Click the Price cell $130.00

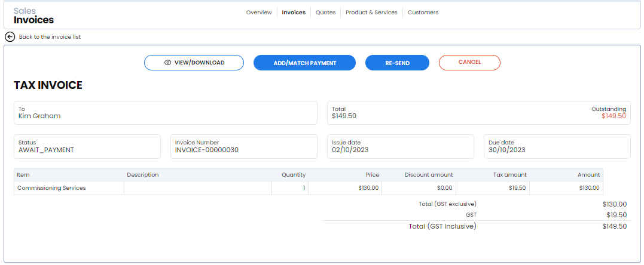[x=345, y=188]
